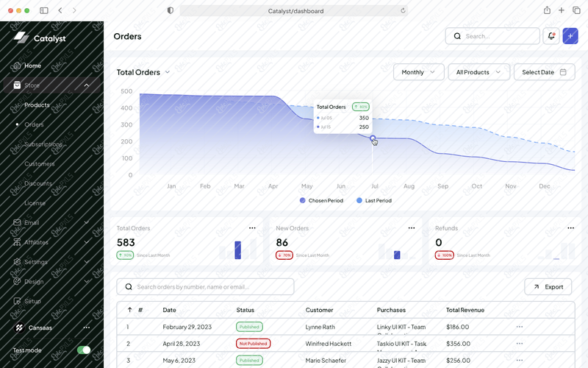588x368 pixels.
Task: Open the All Products dropdown
Action: pyautogui.click(x=479, y=72)
